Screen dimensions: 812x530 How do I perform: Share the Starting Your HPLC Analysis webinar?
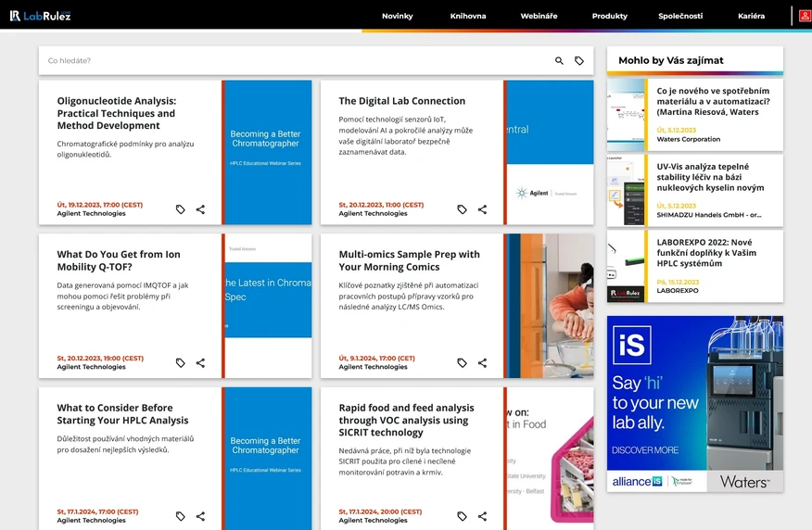pos(200,516)
